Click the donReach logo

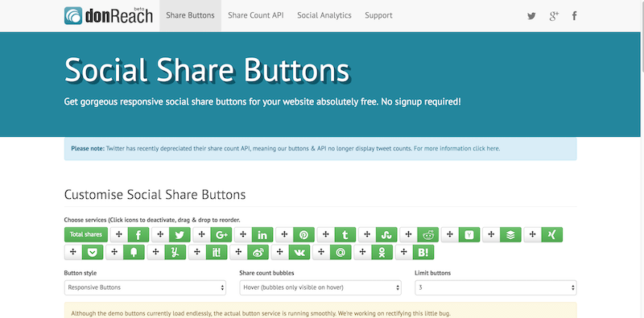pos(109,15)
